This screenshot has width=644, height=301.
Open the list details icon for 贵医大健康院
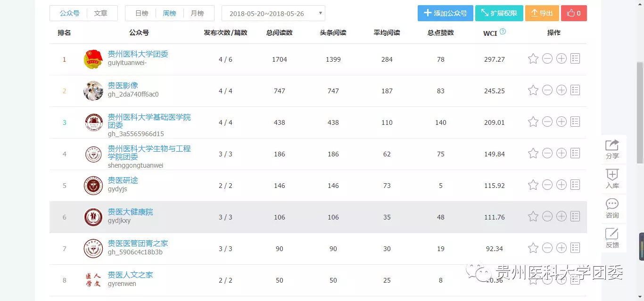pyautogui.click(x=575, y=216)
